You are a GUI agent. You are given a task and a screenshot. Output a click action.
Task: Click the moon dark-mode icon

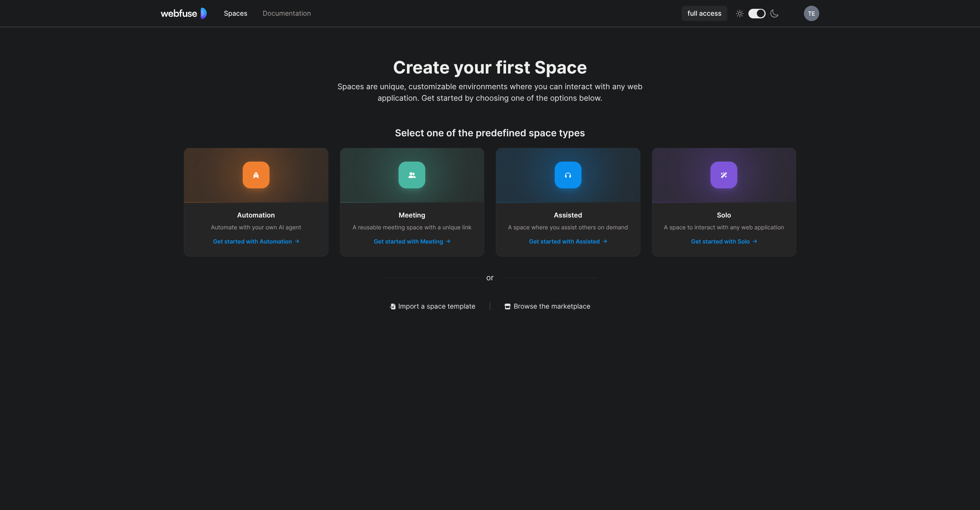pos(774,14)
